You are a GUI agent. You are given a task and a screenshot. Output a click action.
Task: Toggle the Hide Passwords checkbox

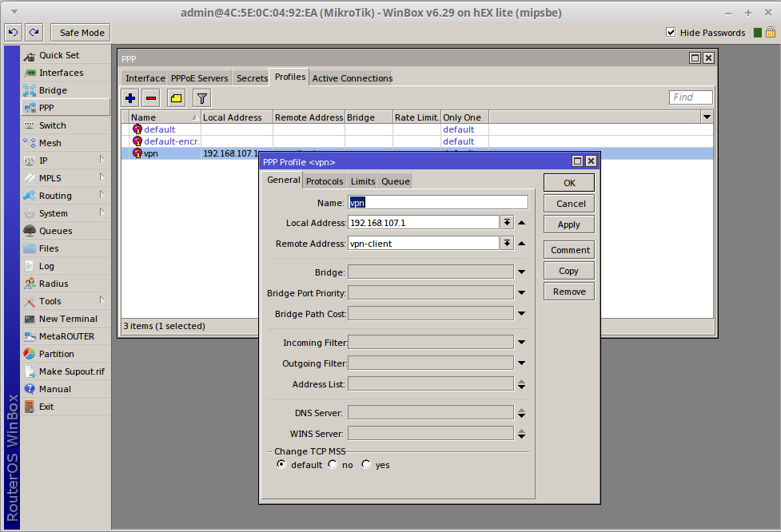[671, 32]
